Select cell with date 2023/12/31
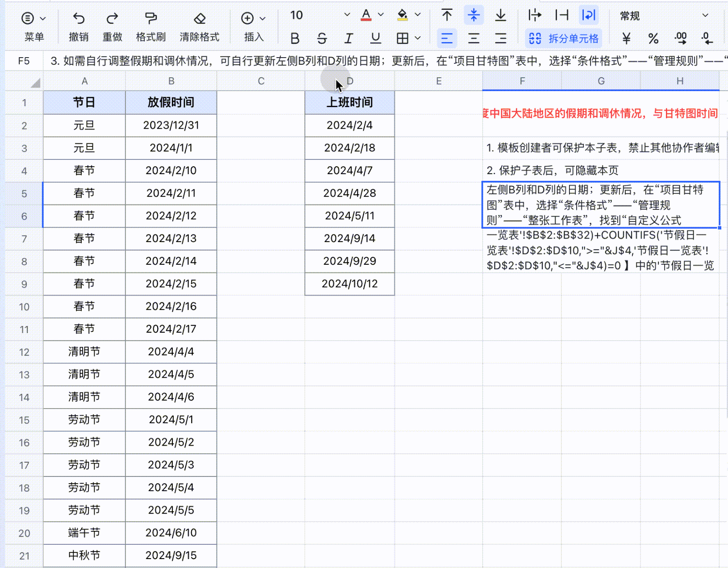Viewport: 728px width, 568px height. point(171,125)
